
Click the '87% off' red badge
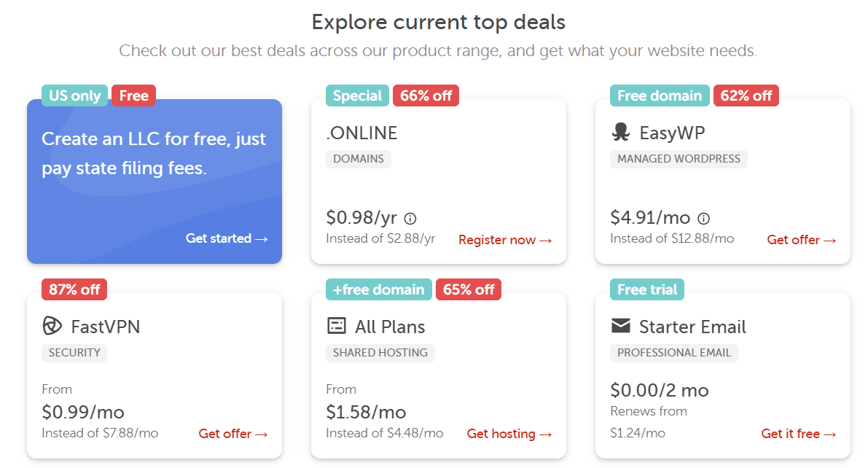click(74, 289)
